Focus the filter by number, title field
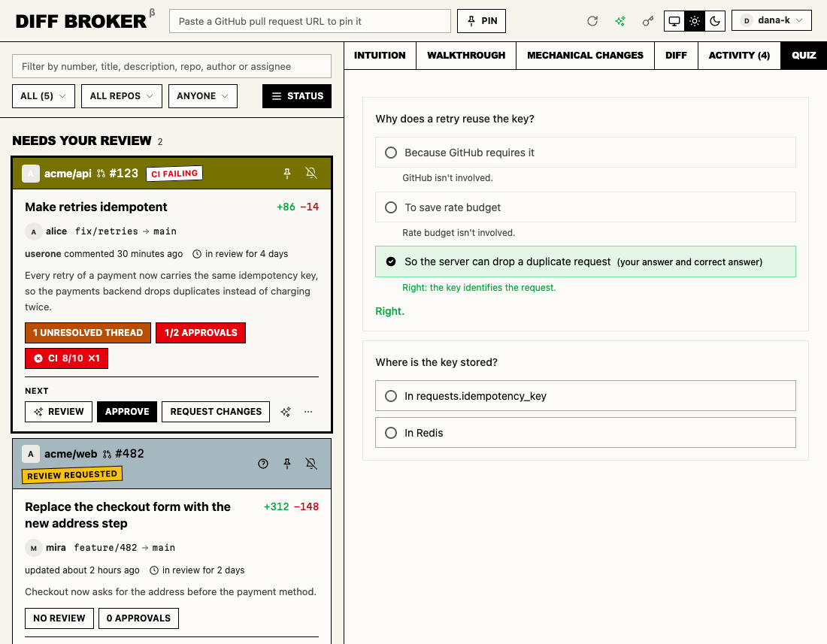Image resolution: width=827 pixels, height=644 pixels. (x=172, y=66)
